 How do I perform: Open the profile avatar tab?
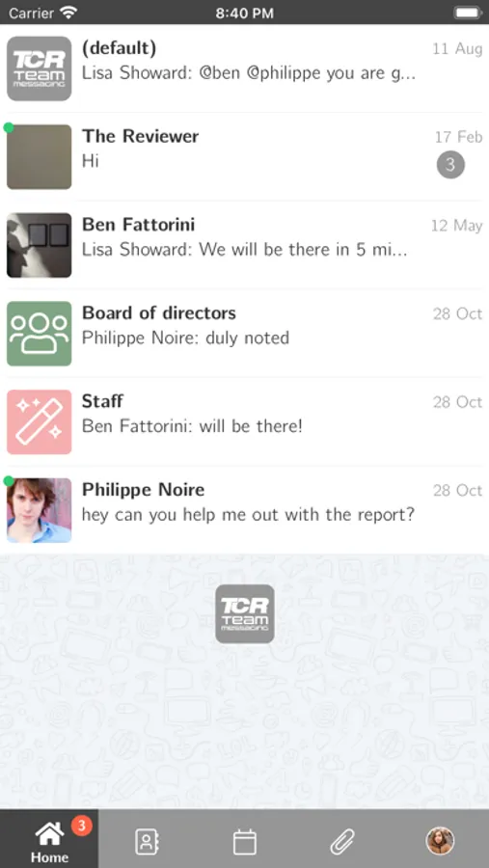(440, 841)
